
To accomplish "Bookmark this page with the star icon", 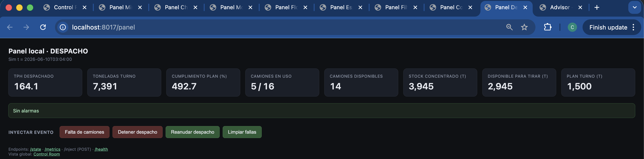I will tap(524, 27).
